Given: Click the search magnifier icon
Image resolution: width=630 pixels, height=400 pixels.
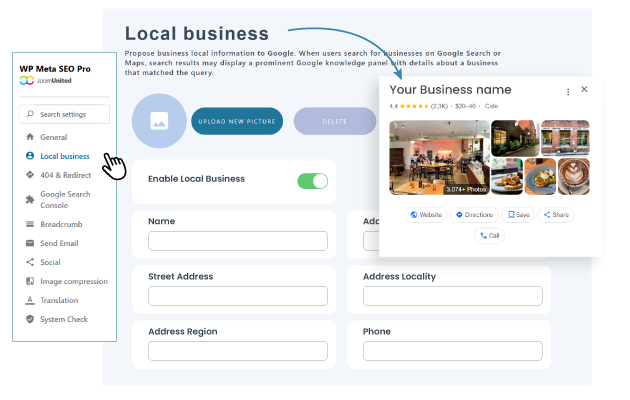Looking at the screenshot, I should pyautogui.click(x=30, y=114).
